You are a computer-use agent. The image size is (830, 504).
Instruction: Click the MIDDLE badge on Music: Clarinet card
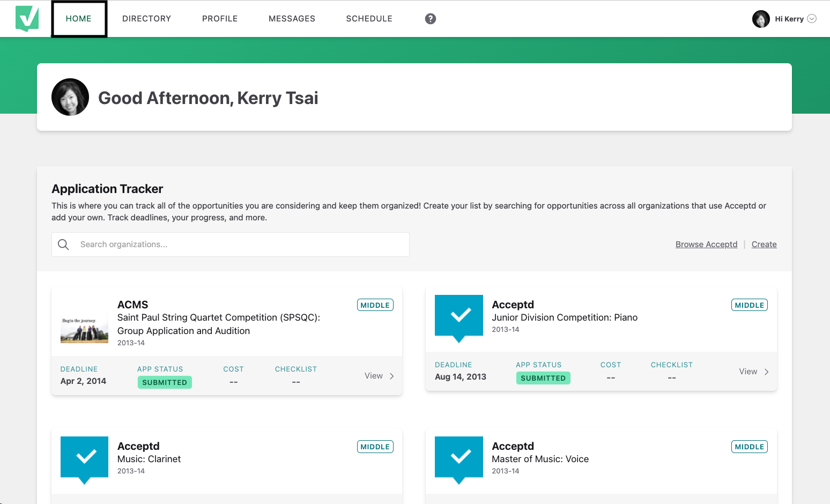pyautogui.click(x=375, y=447)
